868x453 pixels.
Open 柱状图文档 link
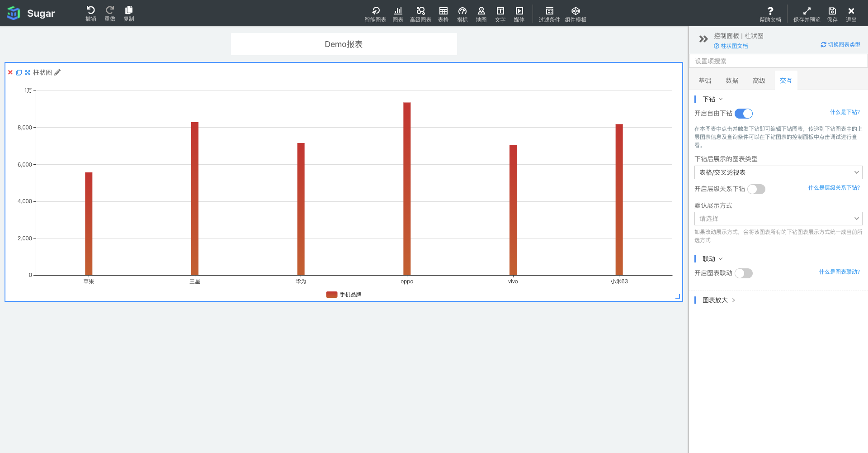coord(731,46)
